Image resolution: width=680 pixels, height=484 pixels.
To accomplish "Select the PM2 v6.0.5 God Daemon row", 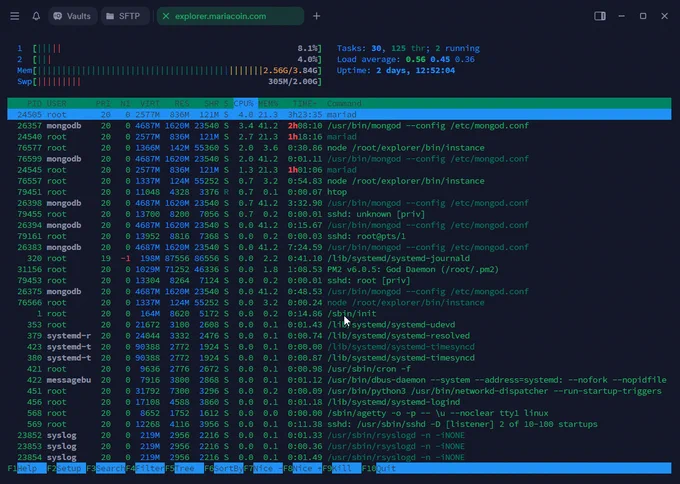I will pos(339,269).
